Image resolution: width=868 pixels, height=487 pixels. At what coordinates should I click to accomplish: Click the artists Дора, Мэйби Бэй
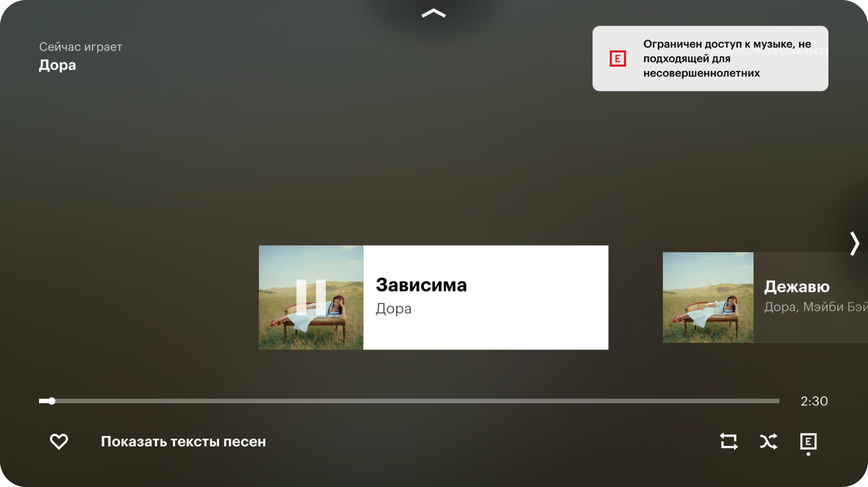pyautogui.click(x=815, y=307)
